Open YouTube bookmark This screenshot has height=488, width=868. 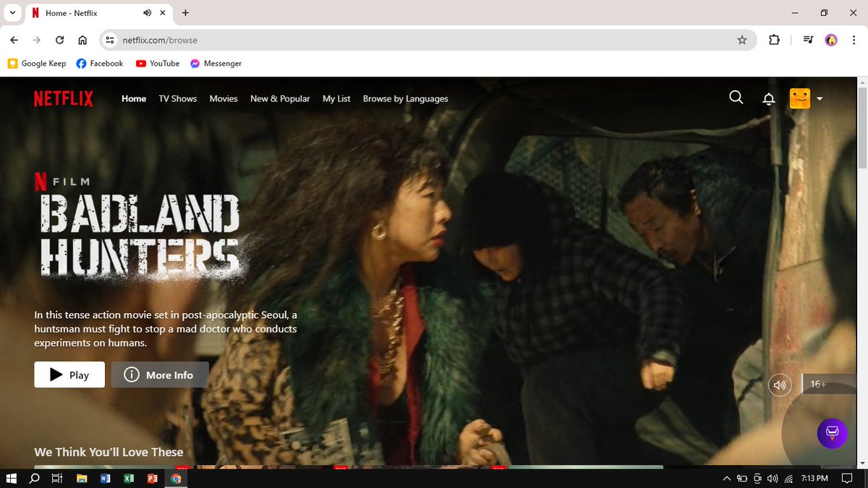point(158,64)
